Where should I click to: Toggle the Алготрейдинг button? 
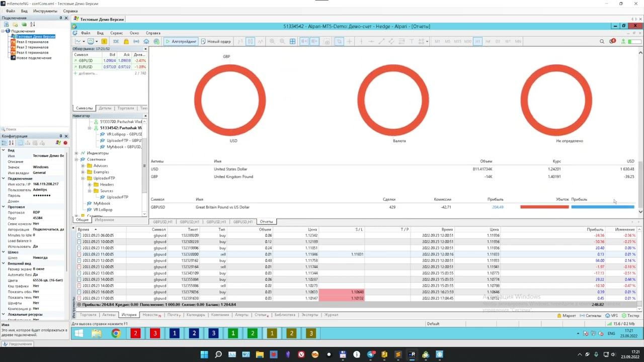181,41
